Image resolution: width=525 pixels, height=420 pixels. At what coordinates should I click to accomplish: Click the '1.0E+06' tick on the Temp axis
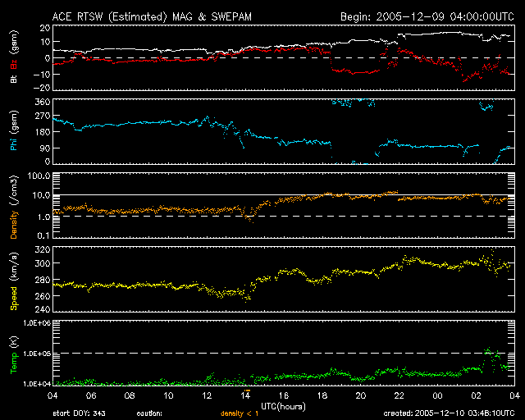(x=37, y=323)
